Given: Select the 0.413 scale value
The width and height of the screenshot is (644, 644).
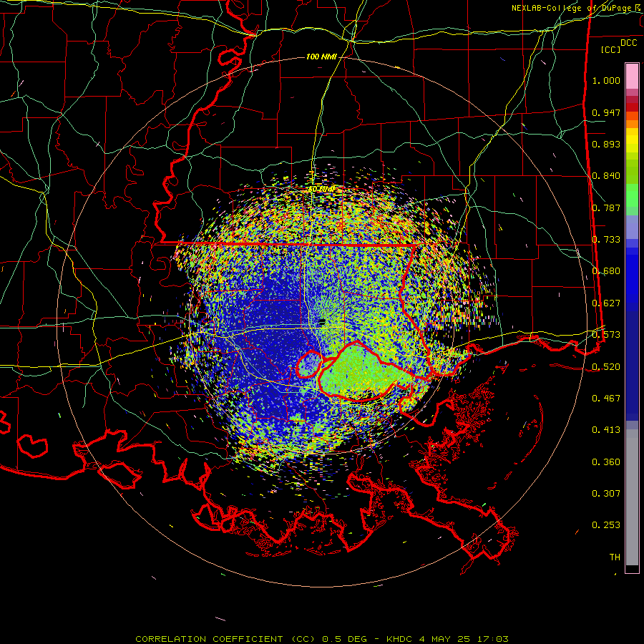Looking at the screenshot, I should pos(606,430).
